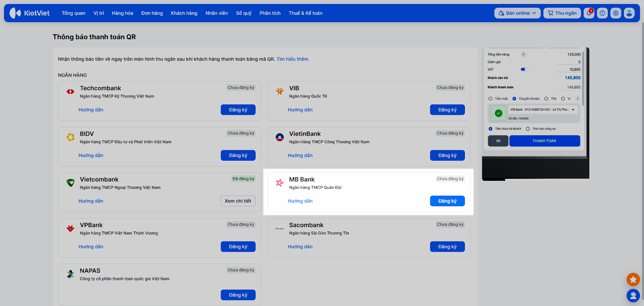This screenshot has width=644, height=306.
Task: Click Đăng ký for MB Bank
Action: pos(447,201)
